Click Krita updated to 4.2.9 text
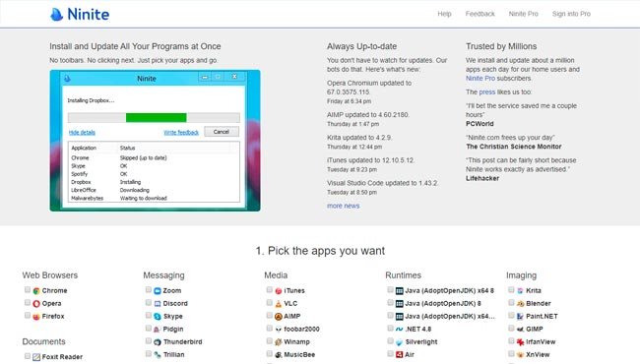 pos(359,138)
